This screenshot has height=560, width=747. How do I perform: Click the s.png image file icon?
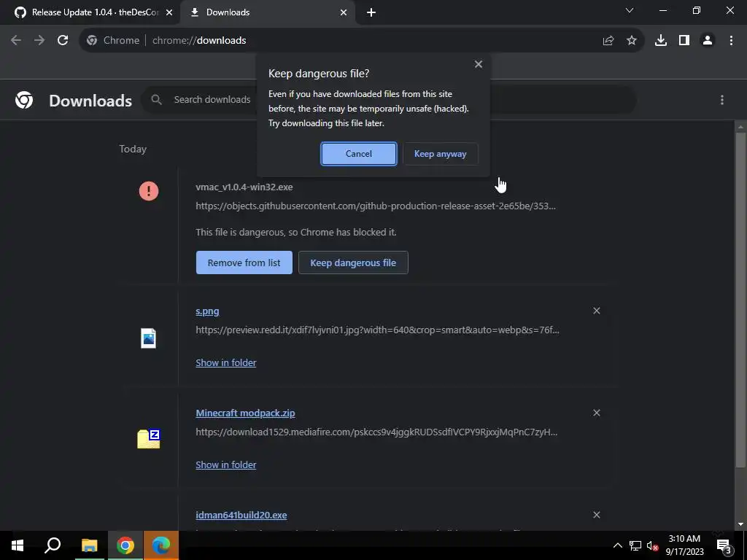149,338
